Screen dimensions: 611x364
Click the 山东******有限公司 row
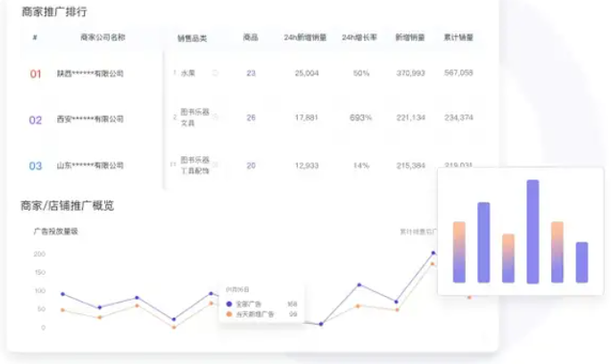[90, 165]
